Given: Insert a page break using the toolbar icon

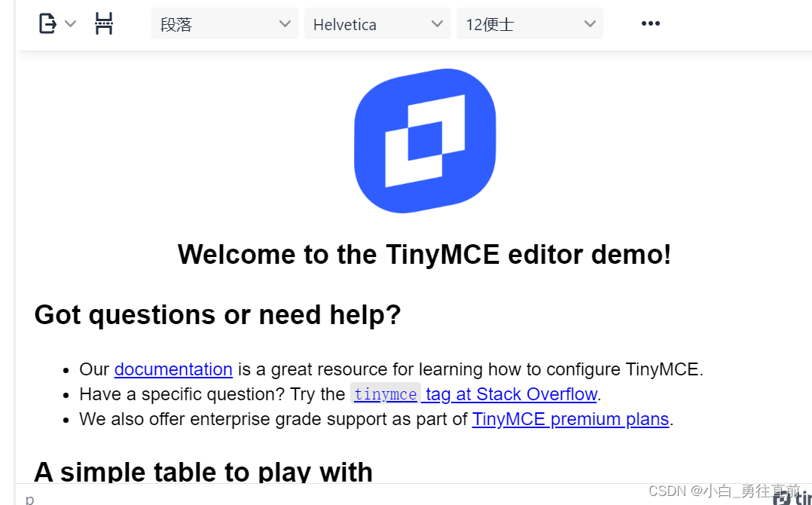Looking at the screenshot, I should point(104,23).
